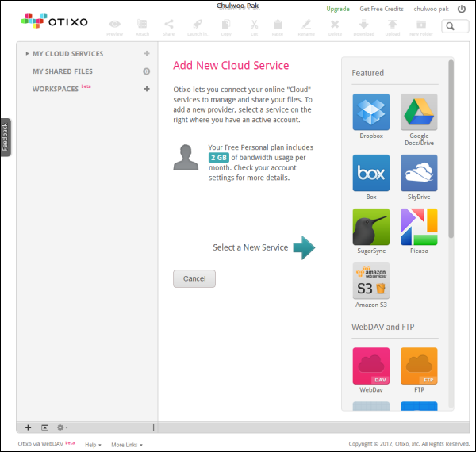The image size is (476, 452).
Task: Select the Picasa service
Action: (x=419, y=227)
